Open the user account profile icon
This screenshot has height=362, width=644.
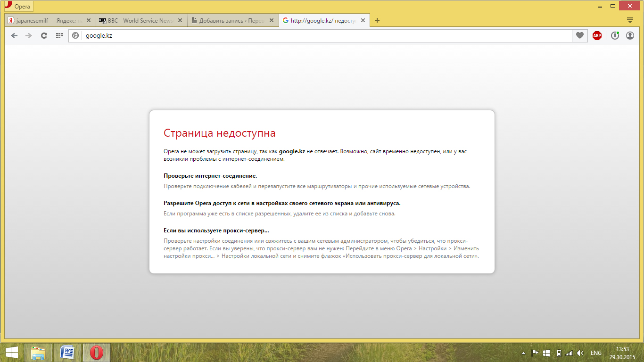(630, 35)
